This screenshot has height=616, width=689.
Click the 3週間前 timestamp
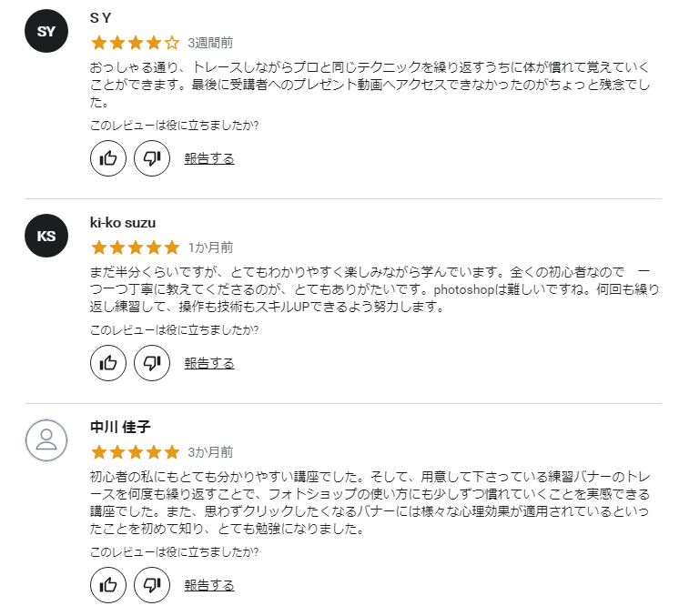[210, 43]
